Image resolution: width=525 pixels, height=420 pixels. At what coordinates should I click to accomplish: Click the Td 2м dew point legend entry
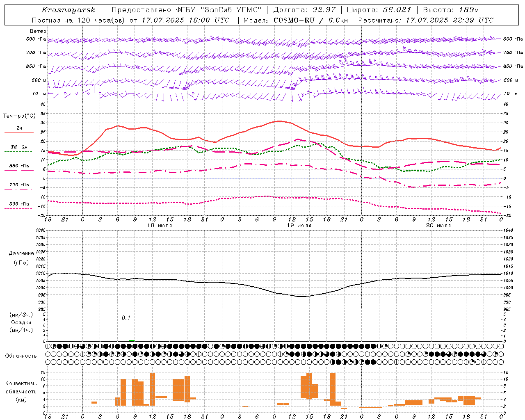[x=19, y=148]
